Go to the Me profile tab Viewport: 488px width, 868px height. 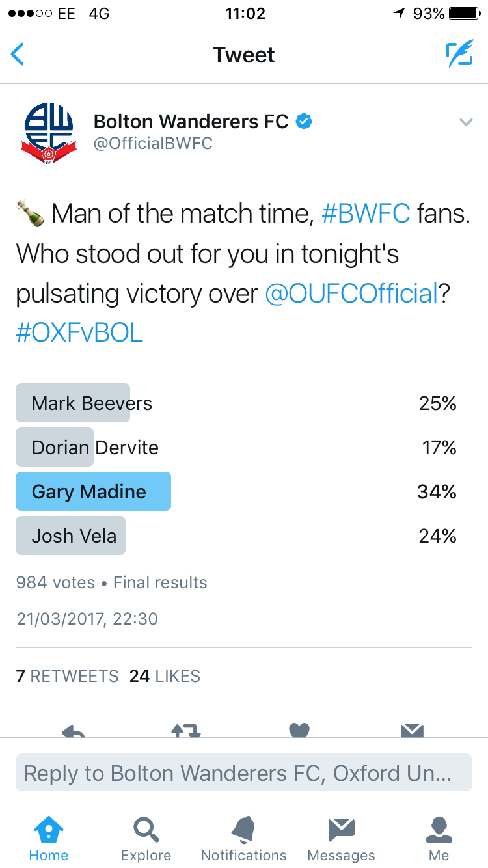tap(439, 838)
